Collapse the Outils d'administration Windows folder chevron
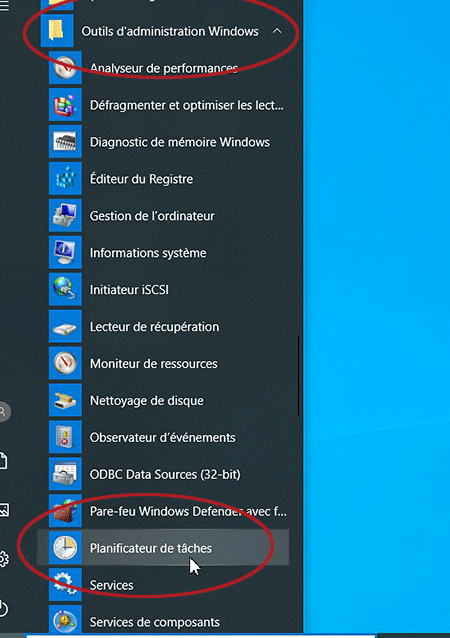This screenshot has width=450, height=638. click(277, 31)
